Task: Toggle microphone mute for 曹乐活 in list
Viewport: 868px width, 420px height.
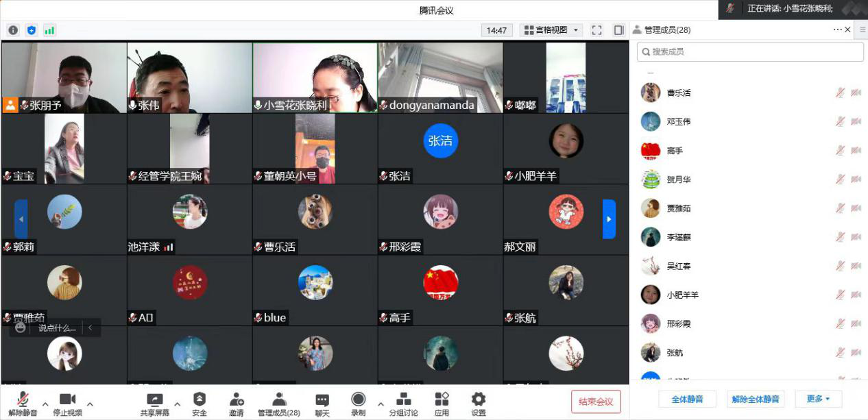Action: tap(840, 92)
